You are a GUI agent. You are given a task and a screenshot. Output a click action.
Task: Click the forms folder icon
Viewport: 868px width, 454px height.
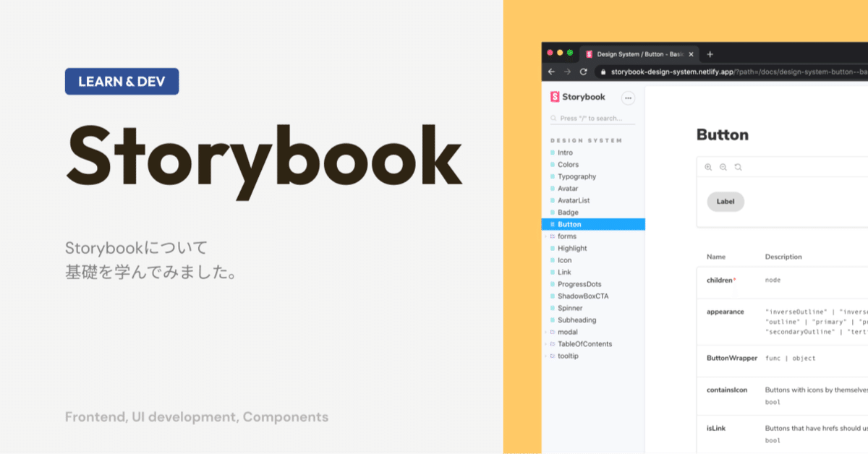click(553, 236)
